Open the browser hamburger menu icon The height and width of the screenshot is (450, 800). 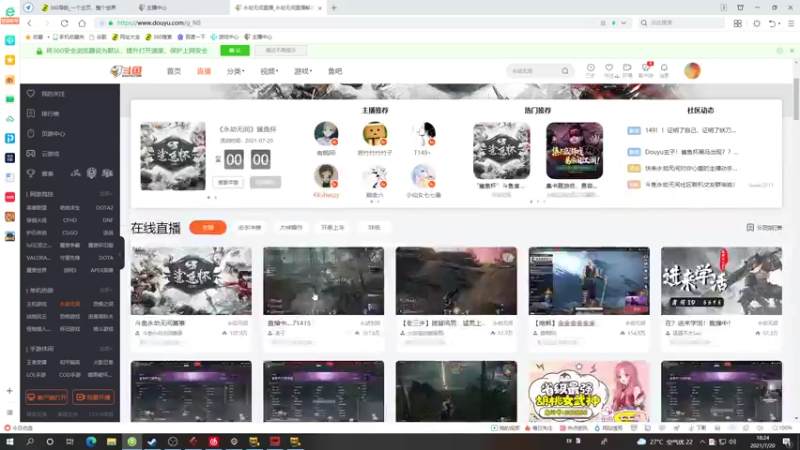coord(791,23)
